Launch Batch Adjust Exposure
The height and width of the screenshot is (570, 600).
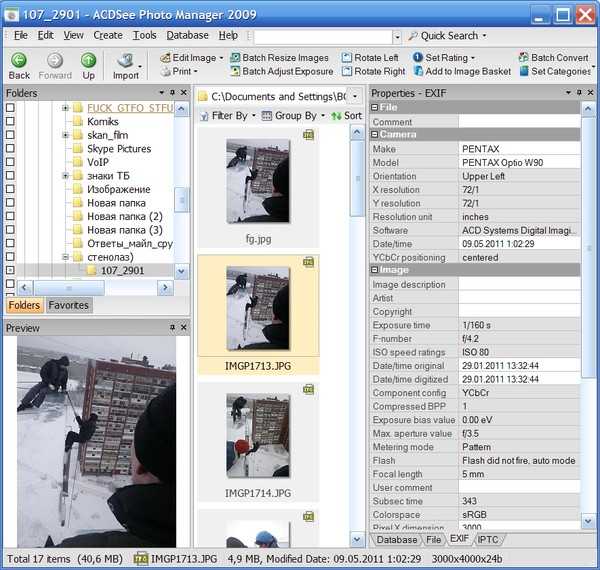pos(282,71)
